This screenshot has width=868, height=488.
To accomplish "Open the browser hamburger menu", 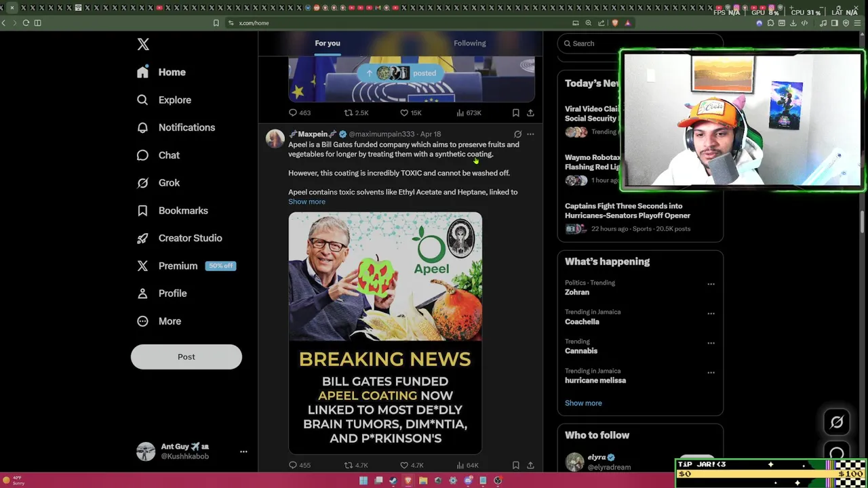I will 857,23.
